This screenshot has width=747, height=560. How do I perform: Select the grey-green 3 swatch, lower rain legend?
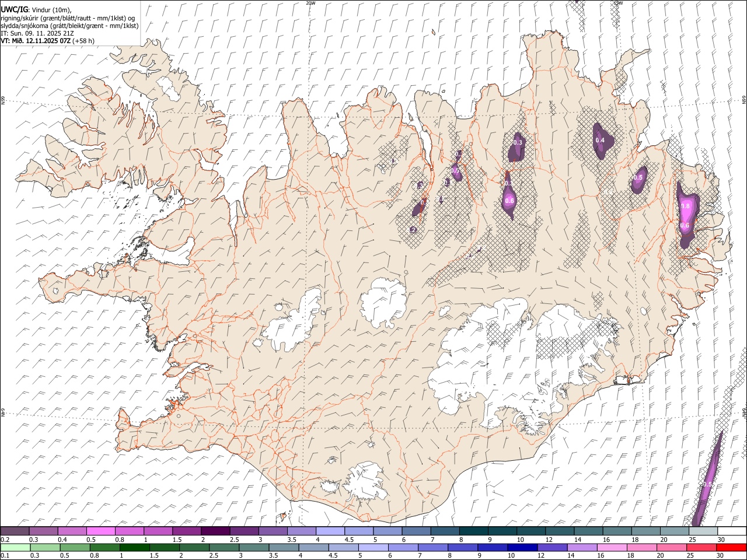254,547
